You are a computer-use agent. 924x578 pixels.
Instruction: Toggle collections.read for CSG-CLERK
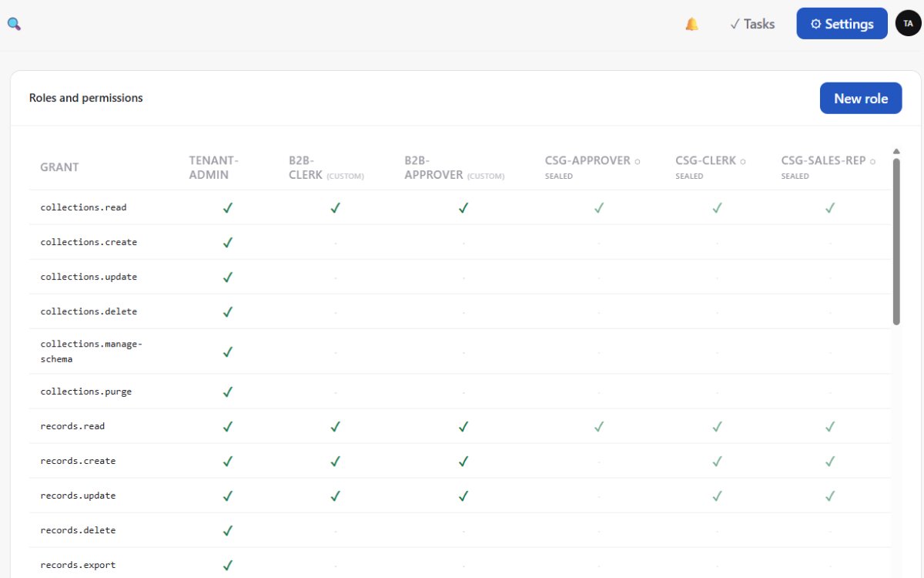(x=717, y=207)
